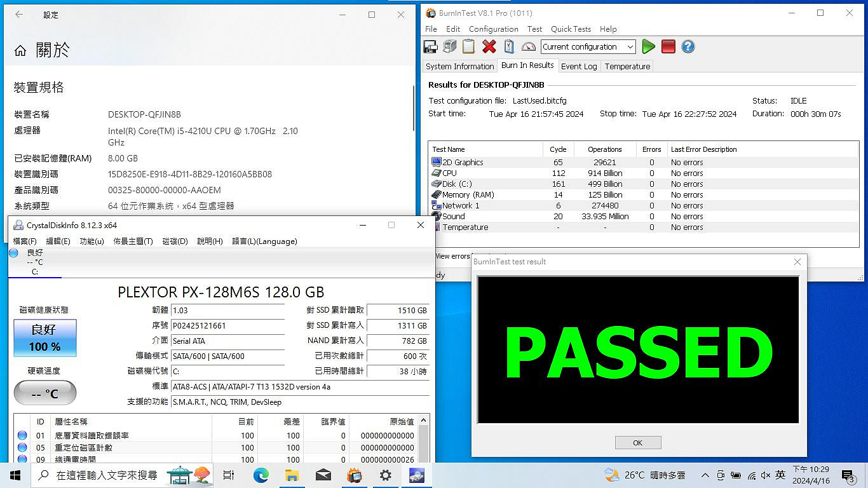Open the notification center icon
This screenshot has width=868, height=488.
(848, 475)
